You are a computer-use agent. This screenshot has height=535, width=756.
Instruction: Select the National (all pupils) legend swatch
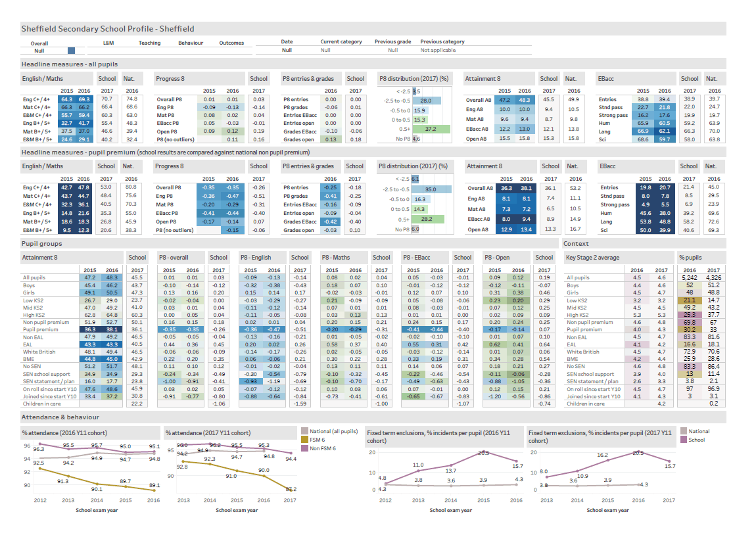click(305, 431)
